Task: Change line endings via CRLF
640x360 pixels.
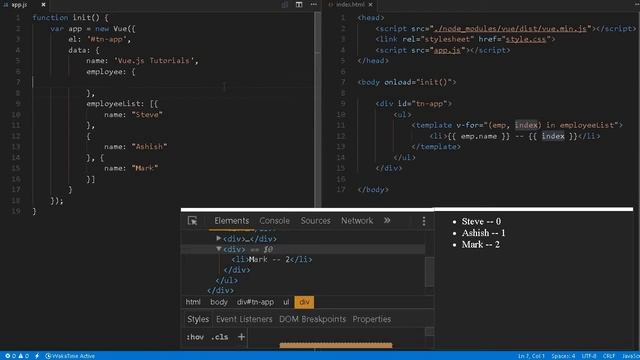Action: 609,356
